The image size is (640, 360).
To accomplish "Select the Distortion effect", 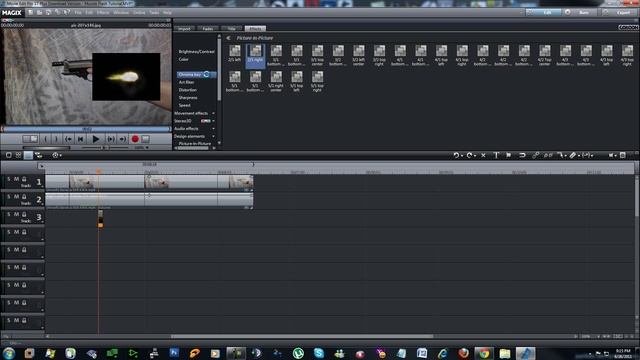I will point(188,90).
